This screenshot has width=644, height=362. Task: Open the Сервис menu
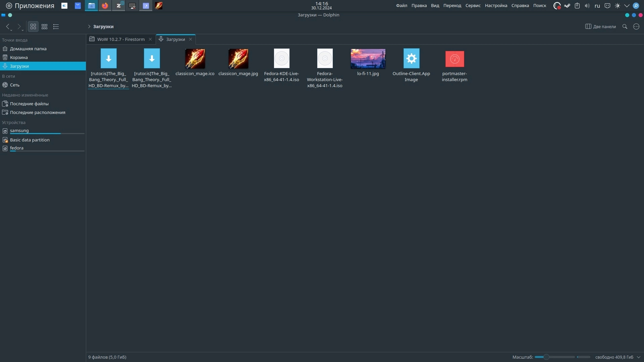(x=473, y=6)
